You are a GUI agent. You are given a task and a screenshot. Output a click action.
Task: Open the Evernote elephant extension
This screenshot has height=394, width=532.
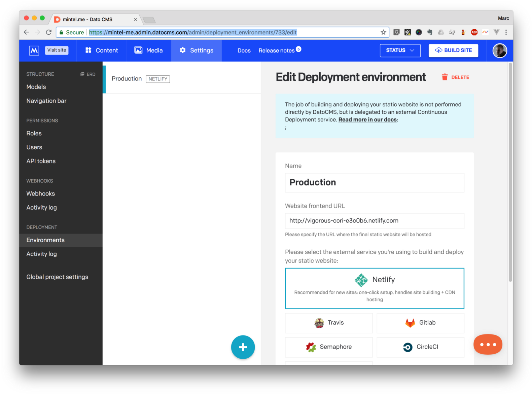[430, 32]
